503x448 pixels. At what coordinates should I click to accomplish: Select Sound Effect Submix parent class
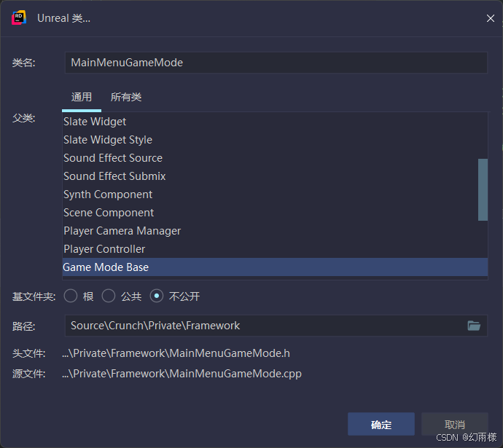[x=275, y=176]
